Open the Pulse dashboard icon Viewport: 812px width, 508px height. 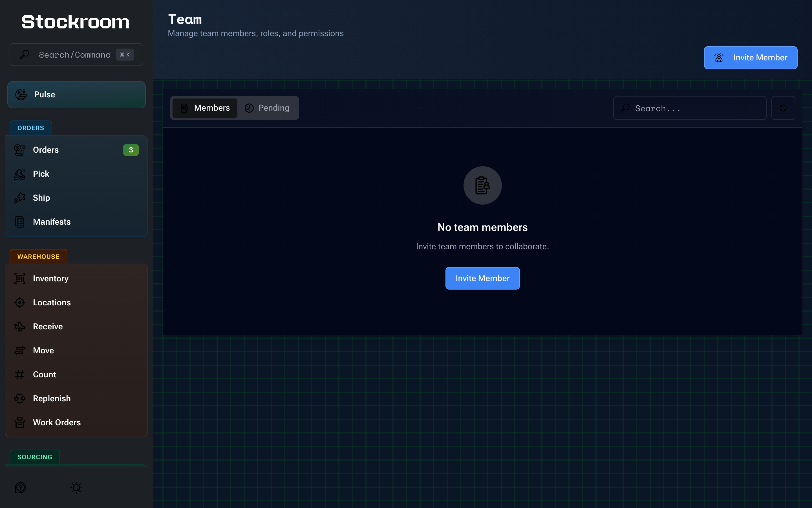click(21, 95)
